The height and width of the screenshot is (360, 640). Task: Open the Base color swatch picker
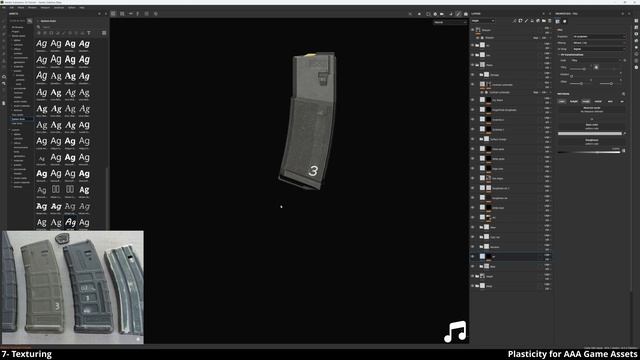click(x=590, y=133)
